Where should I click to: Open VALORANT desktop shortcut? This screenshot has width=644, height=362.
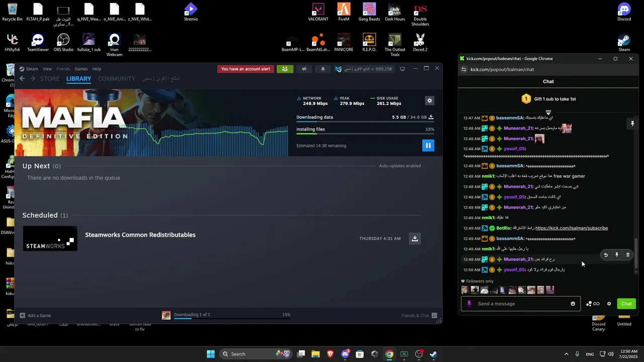318,13
